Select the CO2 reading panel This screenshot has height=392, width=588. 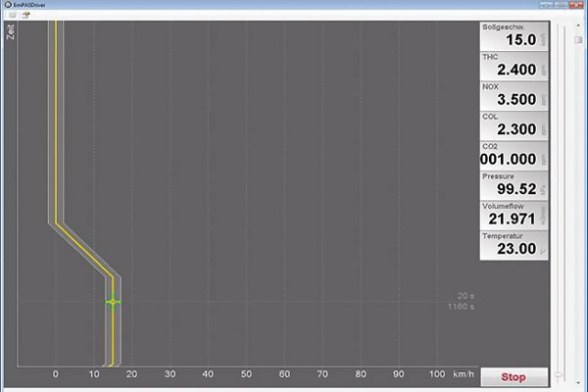(515, 154)
